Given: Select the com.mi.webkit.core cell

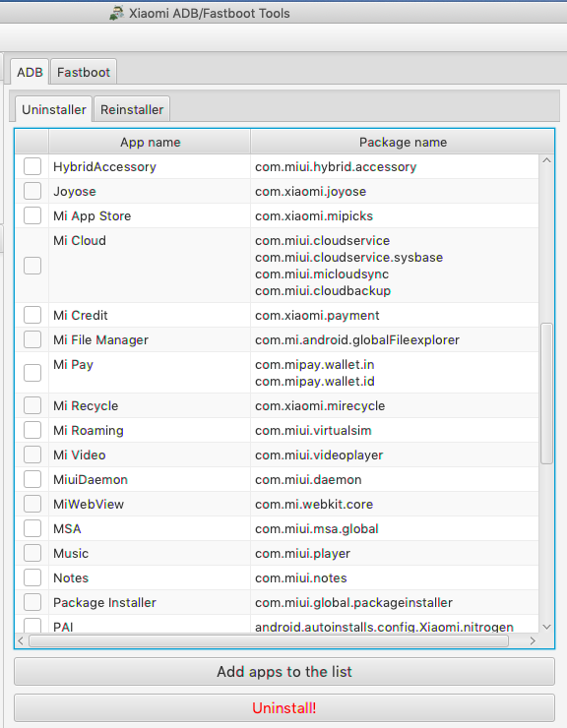Looking at the screenshot, I should coord(395,504).
